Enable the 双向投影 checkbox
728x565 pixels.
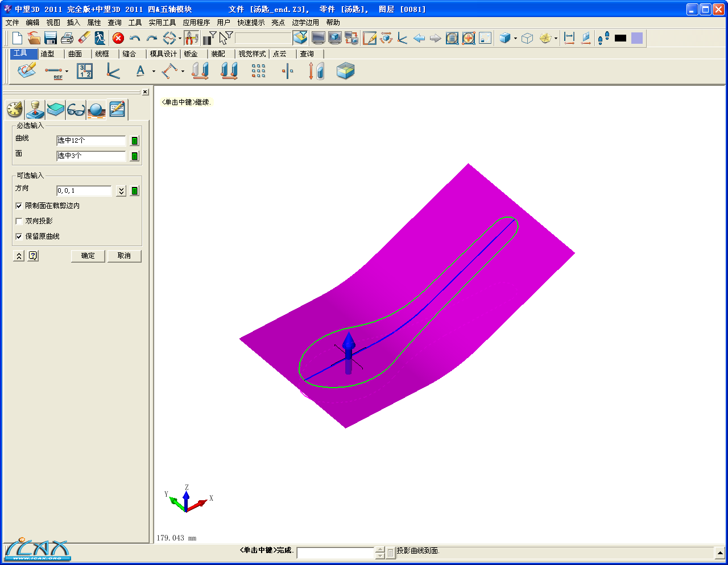tap(19, 221)
